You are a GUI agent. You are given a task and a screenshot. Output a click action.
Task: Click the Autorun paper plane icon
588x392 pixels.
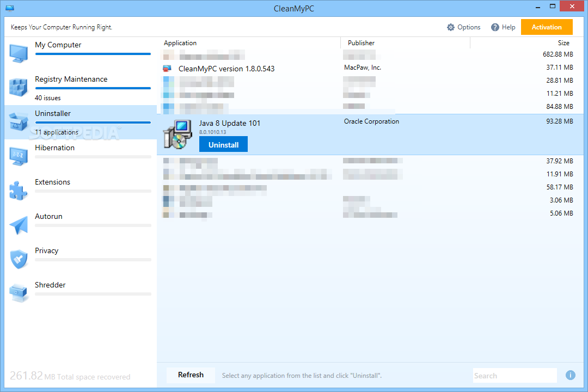19,225
